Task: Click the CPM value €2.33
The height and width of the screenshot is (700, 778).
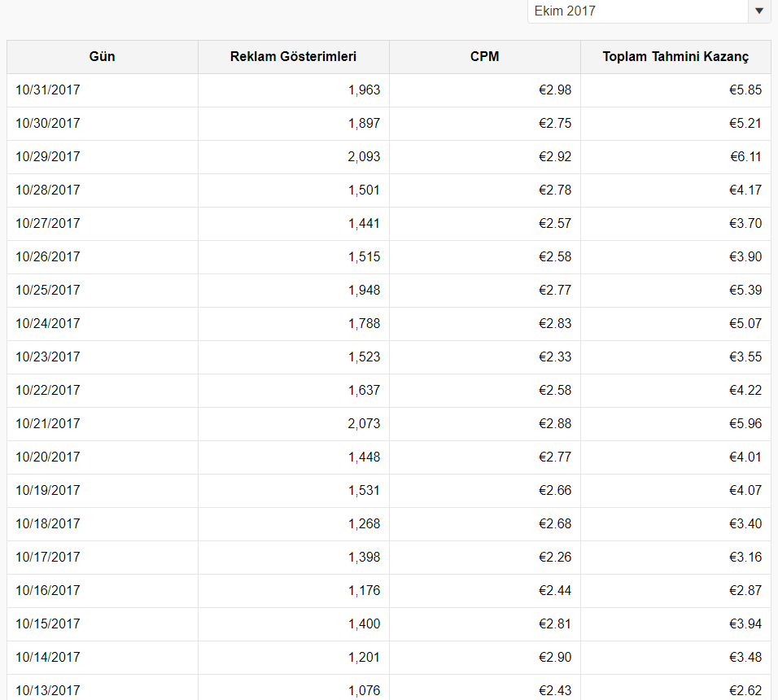Action: 555,357
